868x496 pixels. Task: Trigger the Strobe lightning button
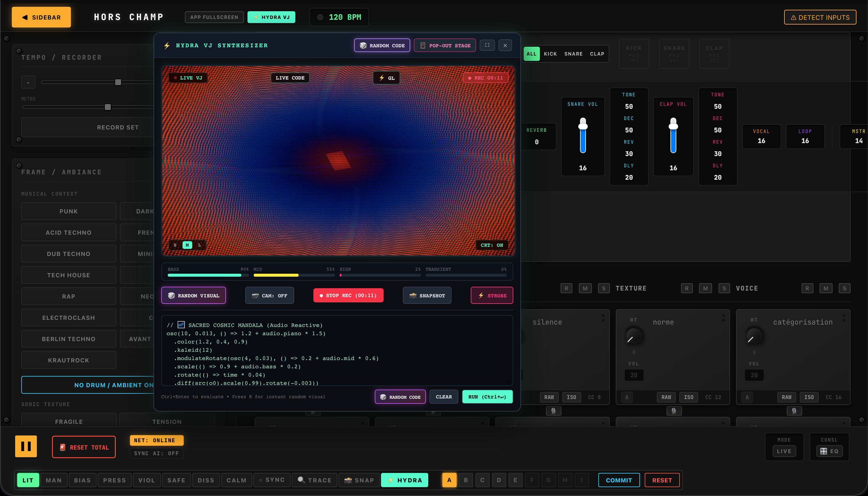(x=492, y=295)
